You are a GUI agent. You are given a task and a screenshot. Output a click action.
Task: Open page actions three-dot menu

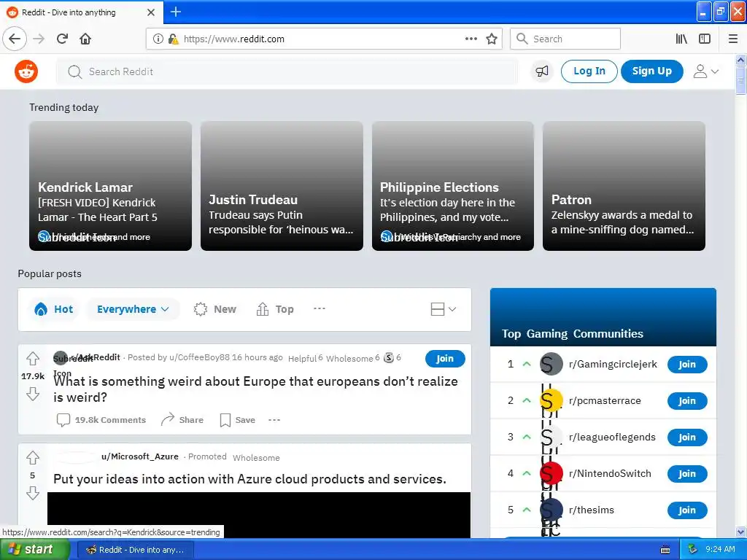pos(471,39)
